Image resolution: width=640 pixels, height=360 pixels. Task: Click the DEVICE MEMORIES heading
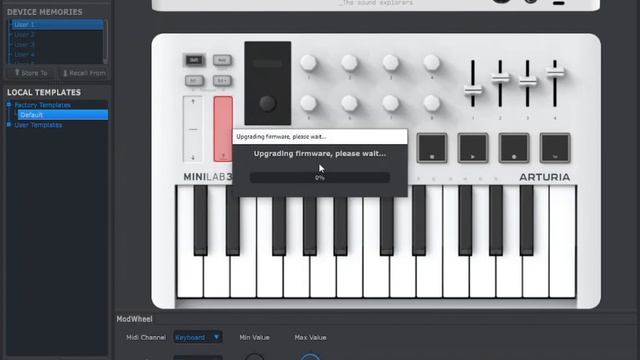point(44,12)
